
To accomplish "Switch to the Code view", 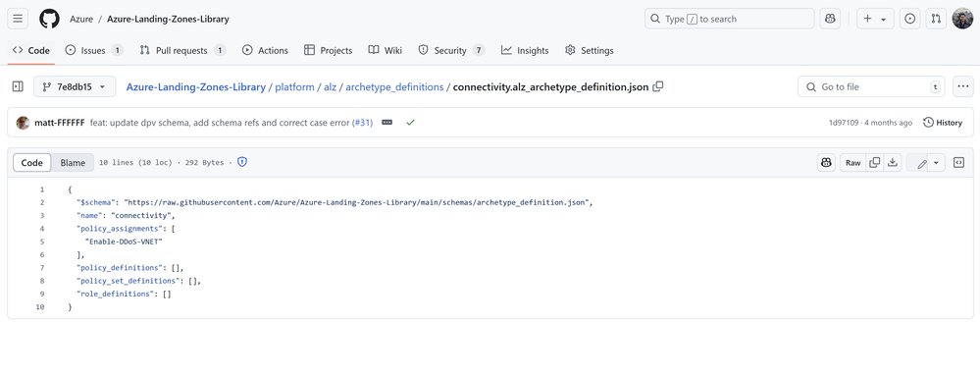I will (x=31, y=163).
